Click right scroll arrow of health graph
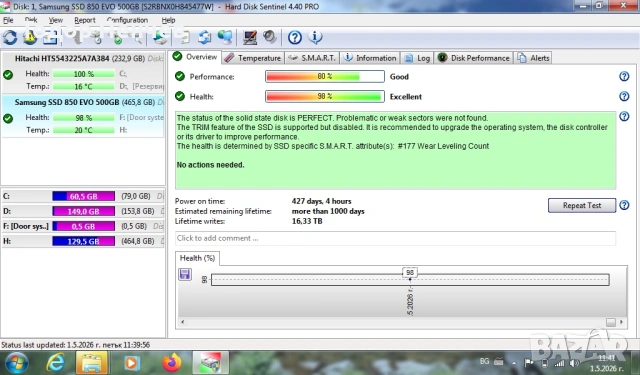The width and height of the screenshot is (640, 375). point(621,322)
